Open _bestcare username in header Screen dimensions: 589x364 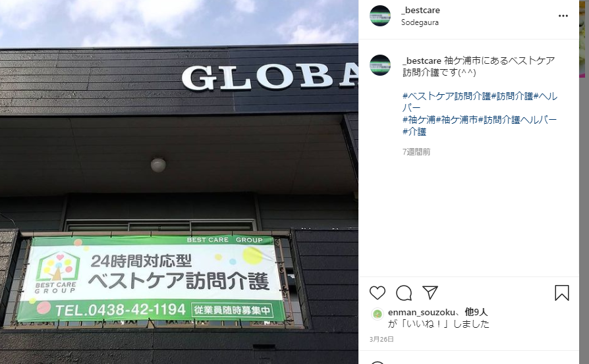point(420,10)
